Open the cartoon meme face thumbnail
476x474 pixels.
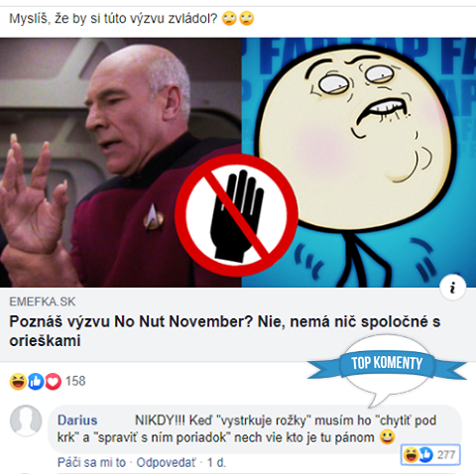359,163
